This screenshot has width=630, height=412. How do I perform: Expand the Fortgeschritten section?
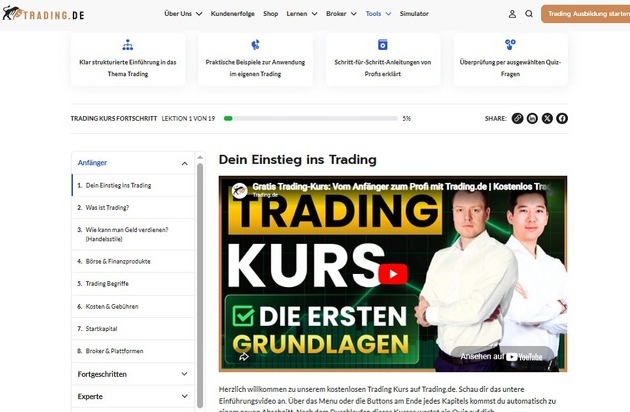tap(184, 374)
